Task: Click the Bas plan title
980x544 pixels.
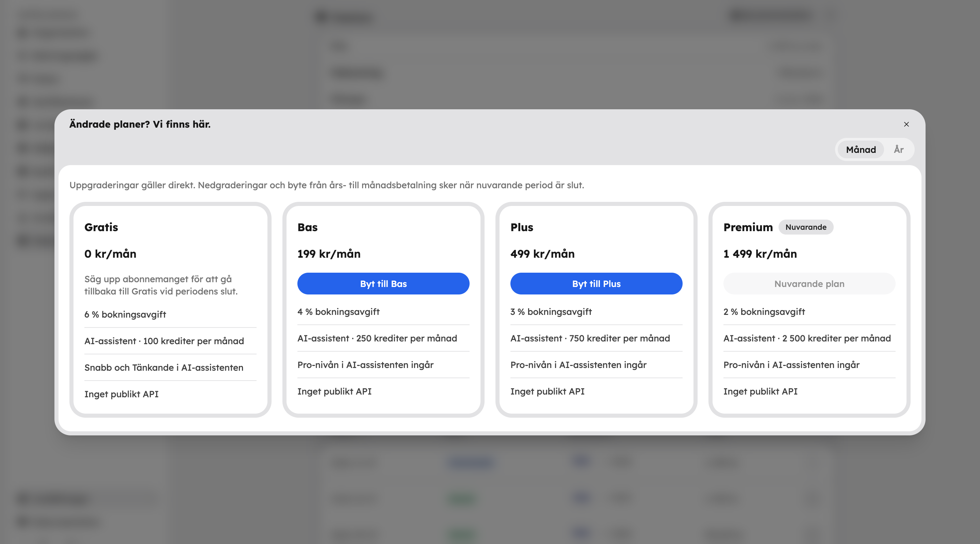Action: (307, 227)
